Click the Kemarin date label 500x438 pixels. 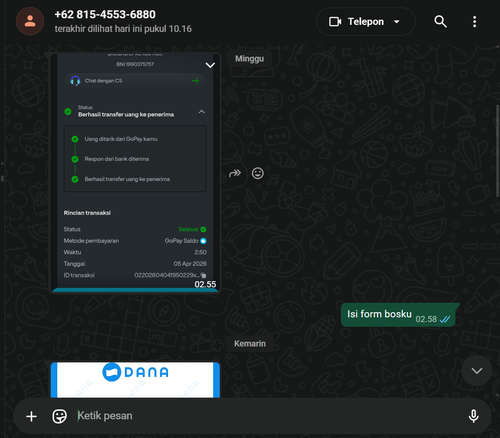click(250, 344)
